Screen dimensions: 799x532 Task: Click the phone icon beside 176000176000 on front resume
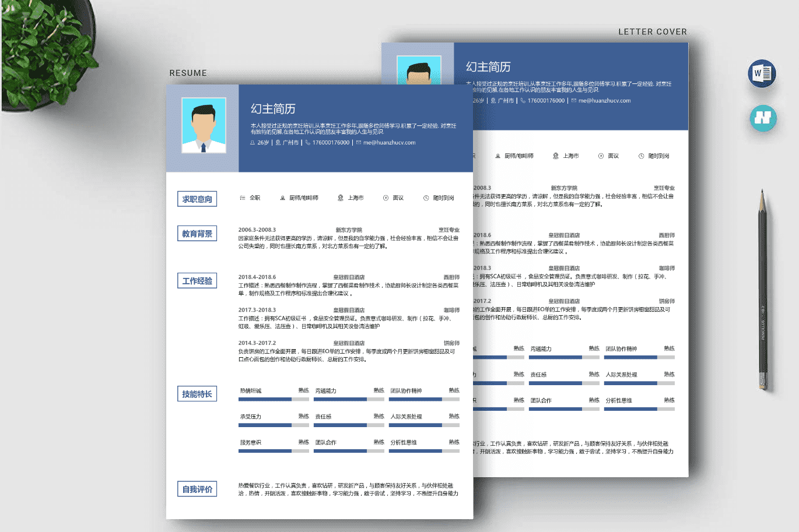(307, 143)
